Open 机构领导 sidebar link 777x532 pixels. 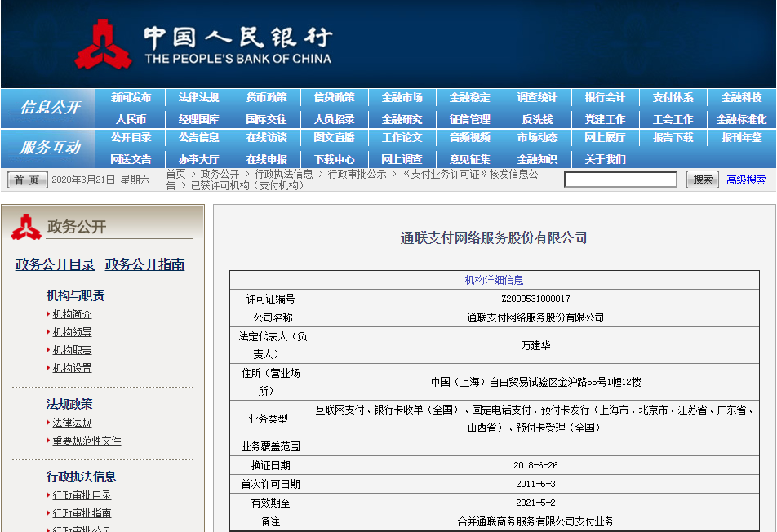[x=72, y=332]
